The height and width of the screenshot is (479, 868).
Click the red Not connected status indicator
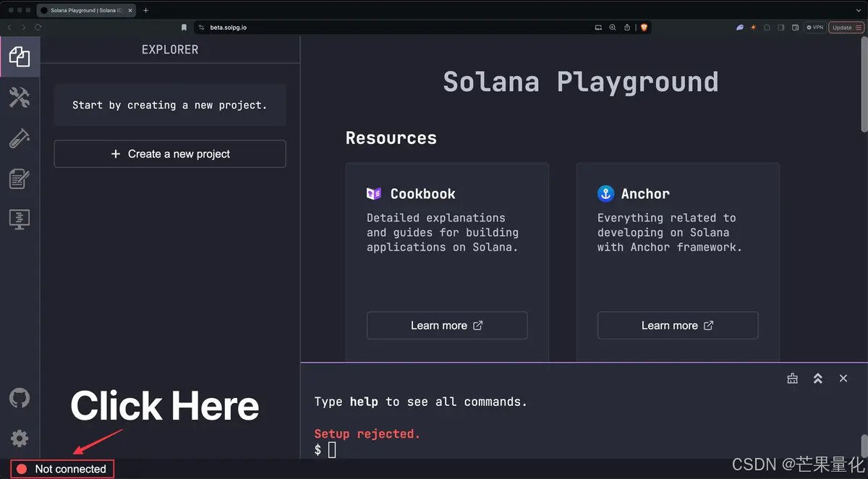click(62, 469)
